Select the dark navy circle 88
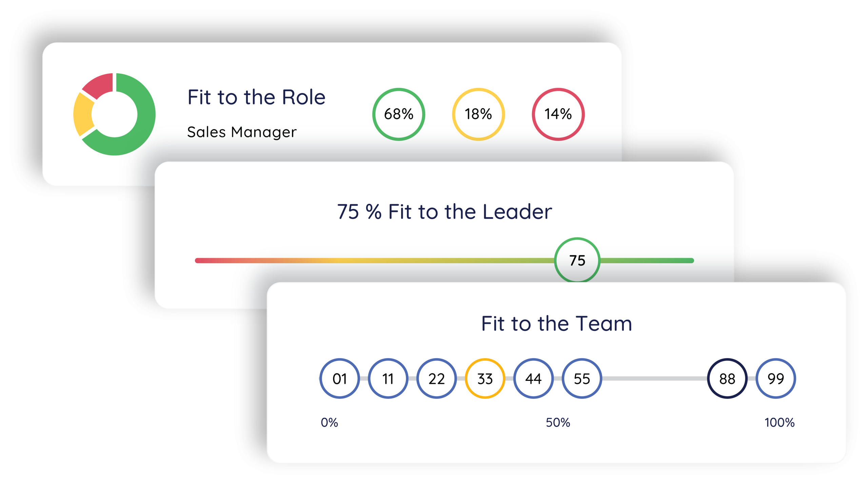868x485 pixels. [727, 379]
